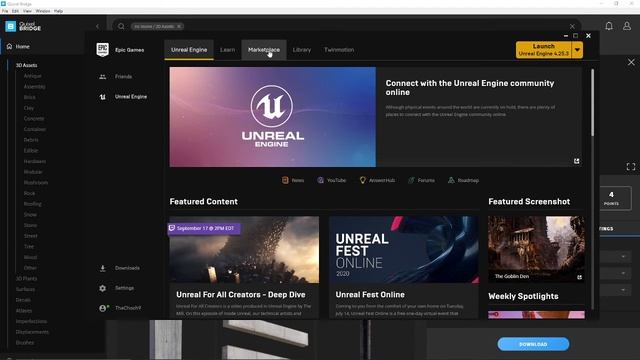The height and width of the screenshot is (360, 640).
Task: Open the third settings dropdown in Bridge panel
Action: [623, 290]
